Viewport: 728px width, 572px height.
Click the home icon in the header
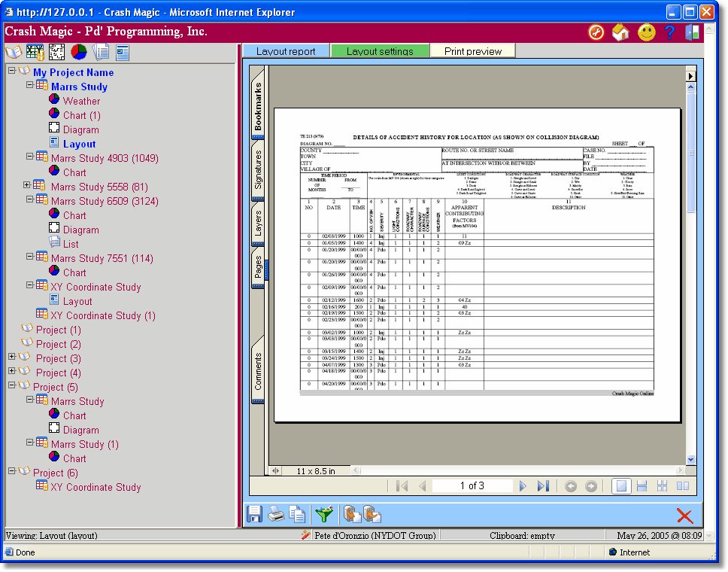click(619, 32)
